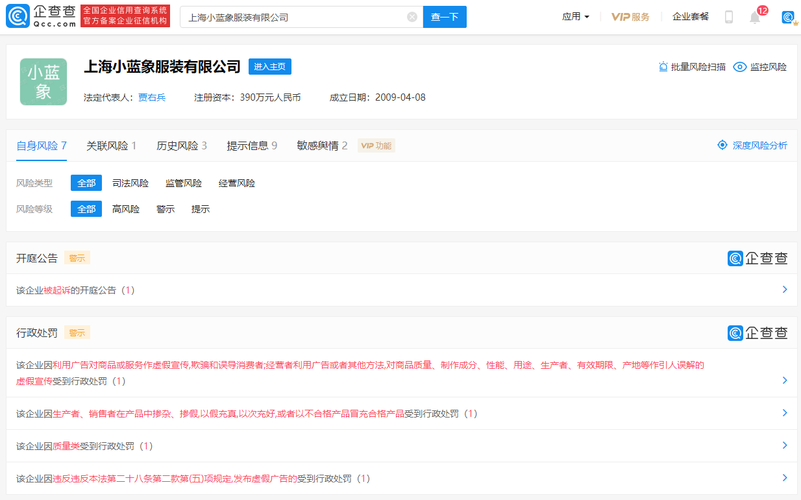Select 经营风险 risk type filter
801x500 pixels.
pos(237,183)
